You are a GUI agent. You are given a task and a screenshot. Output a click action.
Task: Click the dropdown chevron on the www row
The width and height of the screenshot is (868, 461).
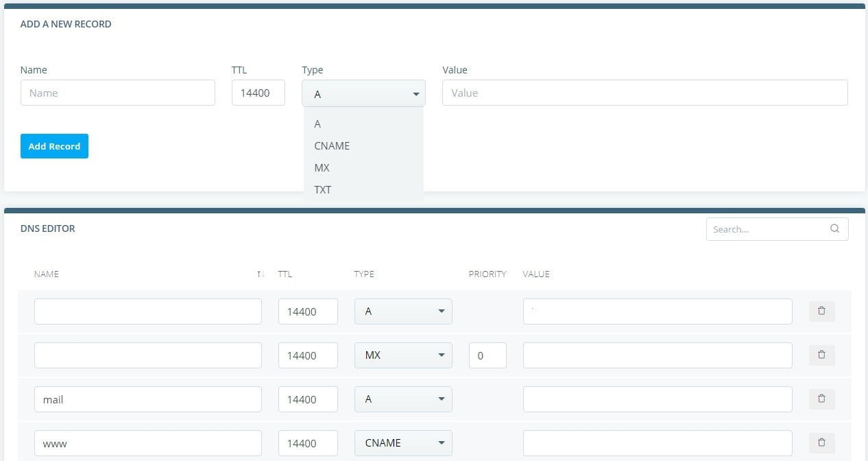443,442
